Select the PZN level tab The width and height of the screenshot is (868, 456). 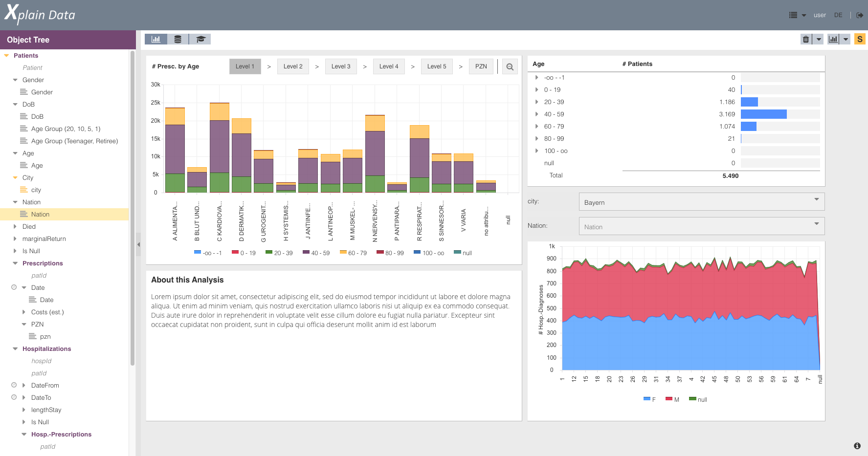click(x=481, y=66)
